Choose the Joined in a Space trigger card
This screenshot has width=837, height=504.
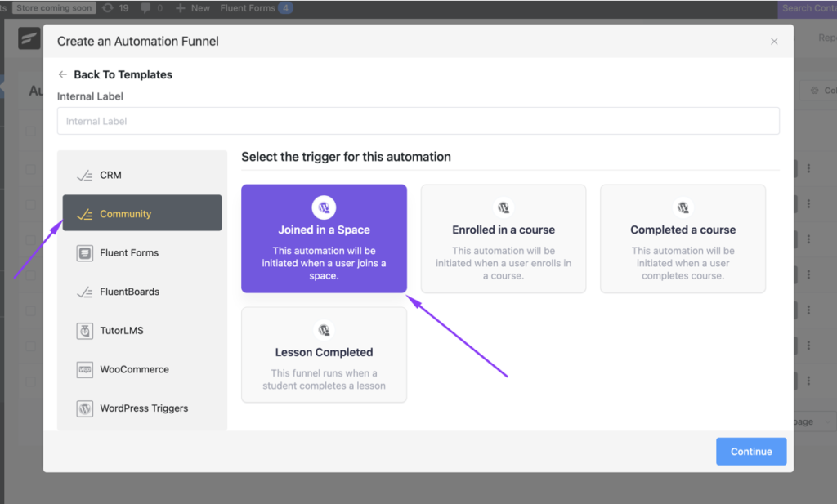point(324,239)
